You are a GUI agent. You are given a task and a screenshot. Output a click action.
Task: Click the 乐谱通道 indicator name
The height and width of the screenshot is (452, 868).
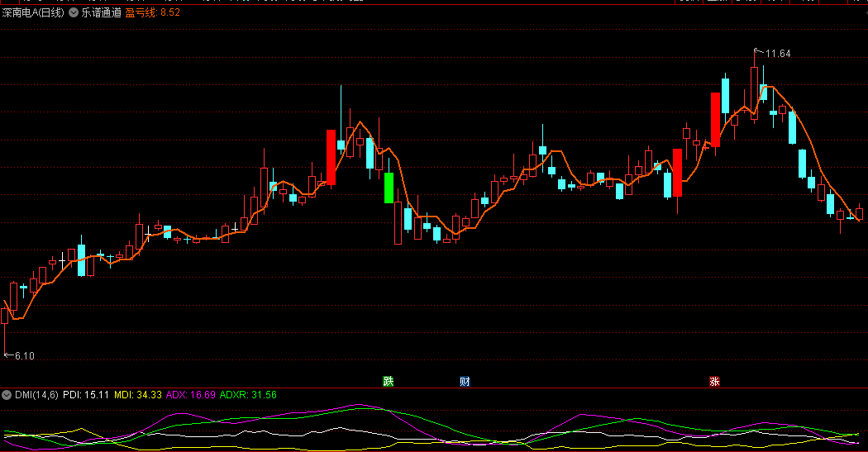click(102, 12)
